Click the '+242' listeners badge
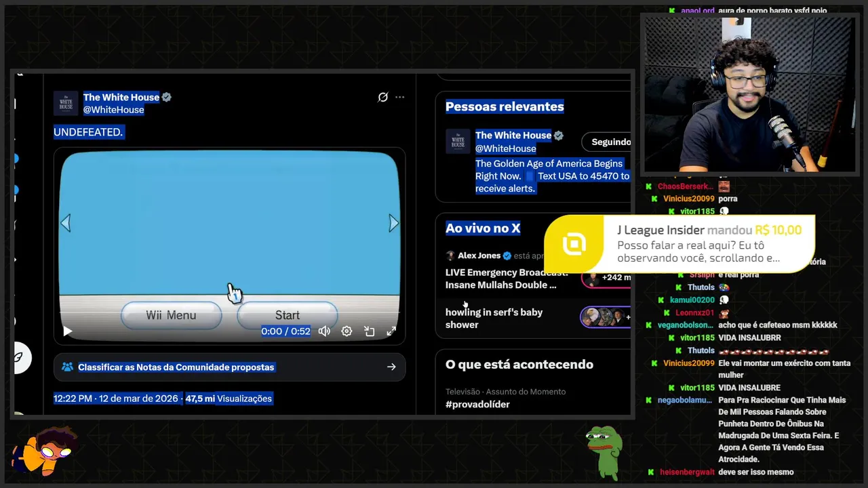 tap(608, 278)
